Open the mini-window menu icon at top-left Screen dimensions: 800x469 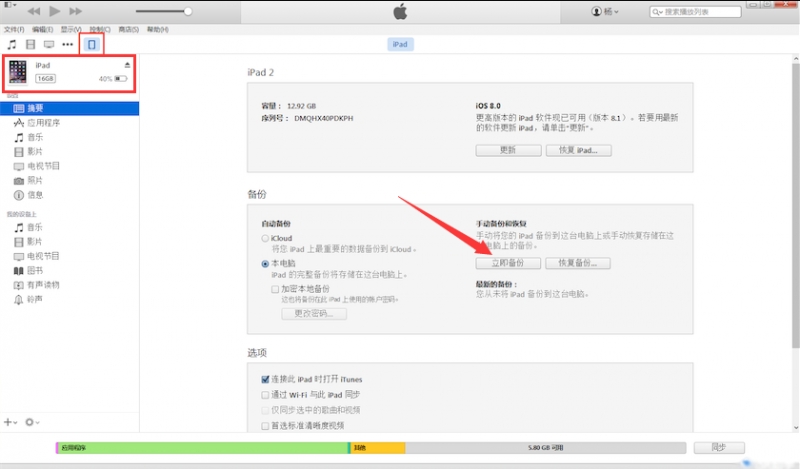tap(10, 5)
